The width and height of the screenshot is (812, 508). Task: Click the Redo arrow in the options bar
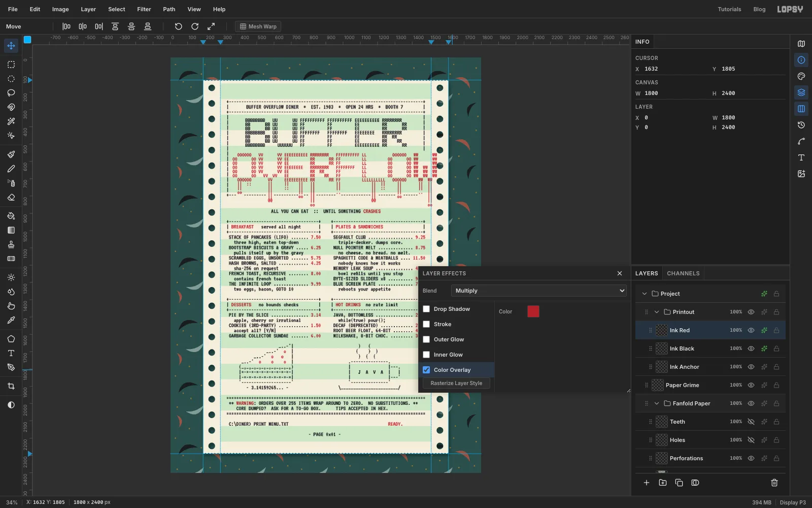tap(195, 26)
